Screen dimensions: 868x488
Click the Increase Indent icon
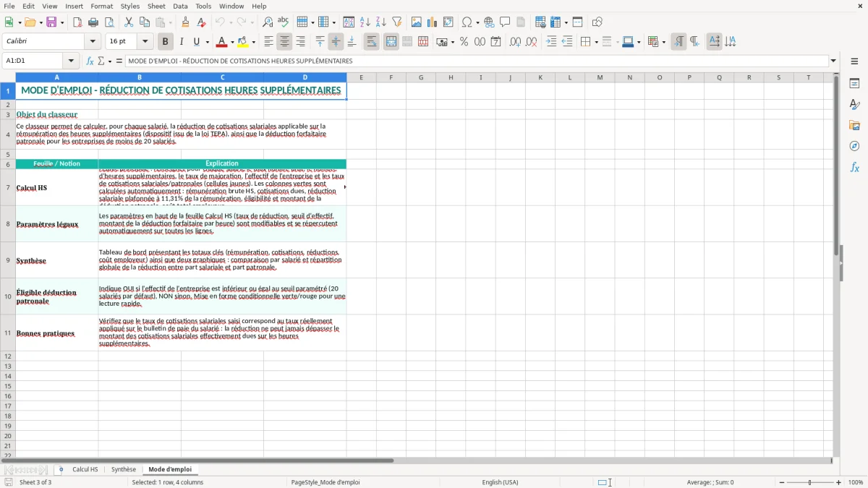551,42
